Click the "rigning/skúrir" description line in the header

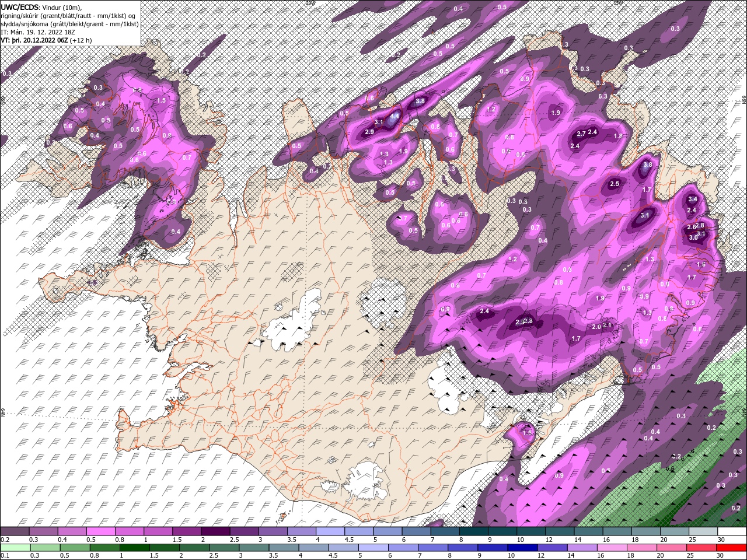pos(68,16)
